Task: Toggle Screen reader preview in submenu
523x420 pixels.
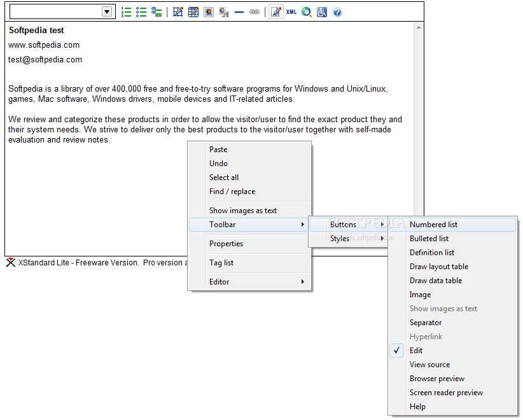Action: point(452,393)
